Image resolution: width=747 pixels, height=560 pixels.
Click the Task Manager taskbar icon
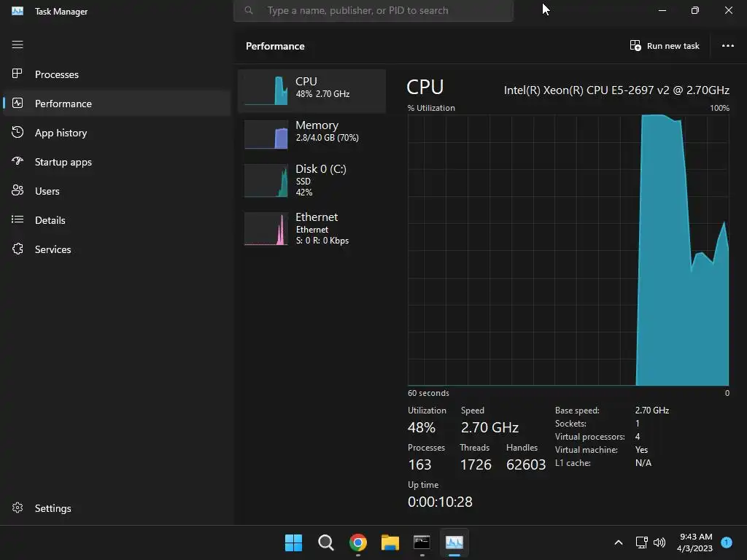click(x=454, y=542)
